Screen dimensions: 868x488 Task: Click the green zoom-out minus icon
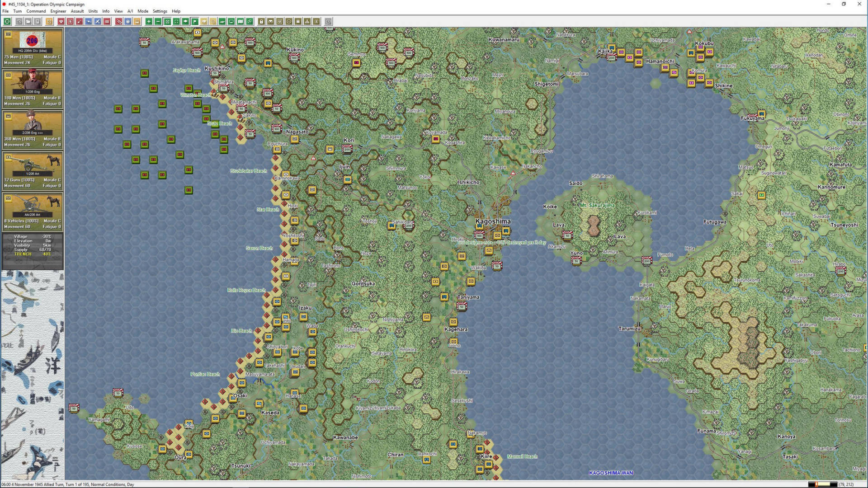[158, 21]
